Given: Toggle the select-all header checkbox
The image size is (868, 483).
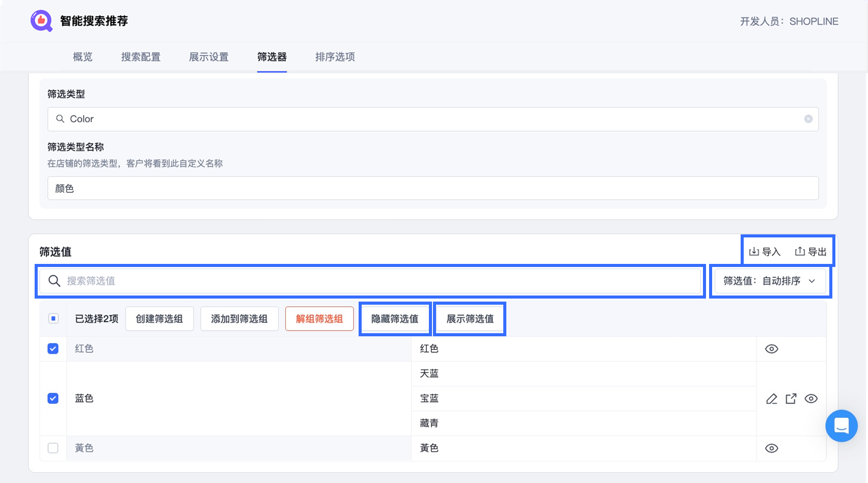Looking at the screenshot, I should point(53,318).
